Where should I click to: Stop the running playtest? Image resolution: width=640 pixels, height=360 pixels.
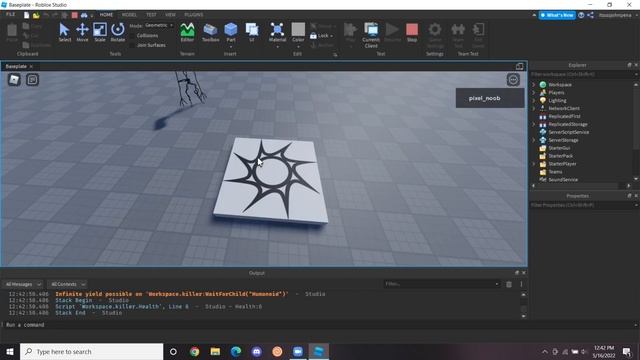pos(412,32)
